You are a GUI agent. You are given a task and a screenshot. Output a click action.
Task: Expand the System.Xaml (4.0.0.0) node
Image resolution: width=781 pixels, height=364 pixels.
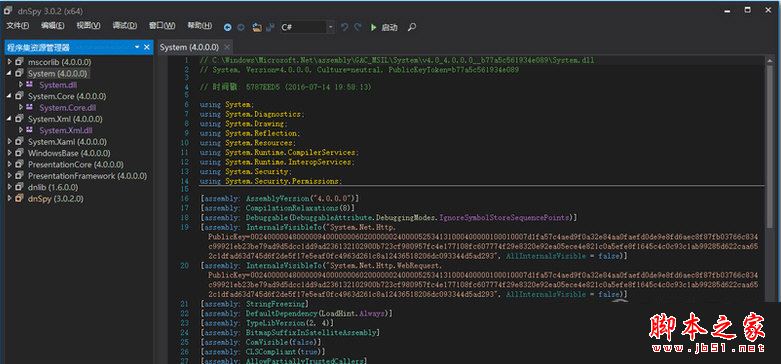[9, 141]
